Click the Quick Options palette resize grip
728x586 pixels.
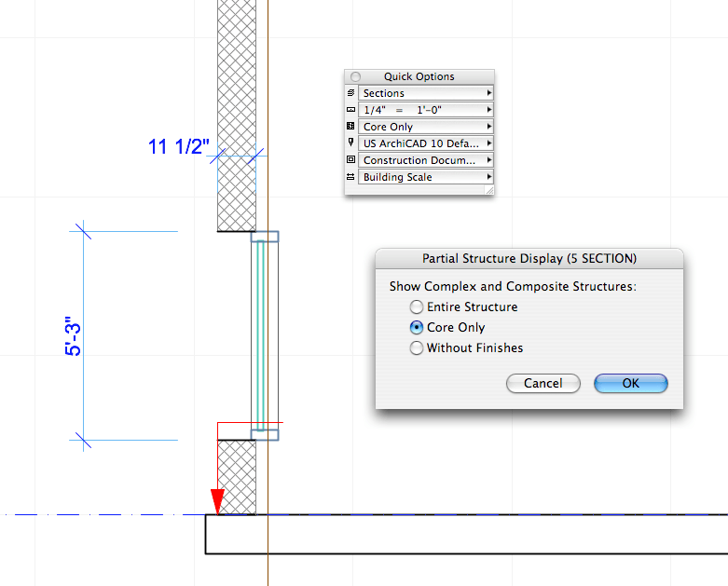[488, 190]
